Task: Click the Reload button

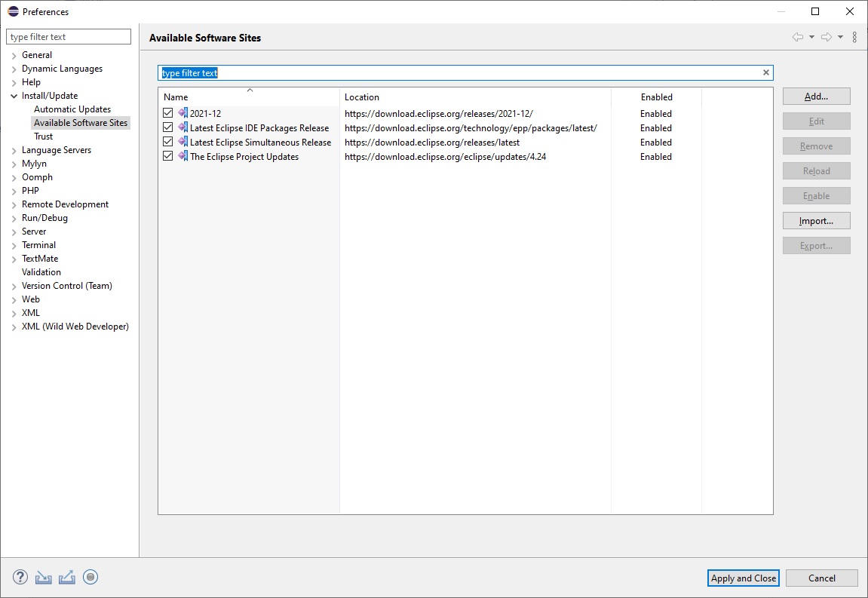Action: [x=817, y=171]
